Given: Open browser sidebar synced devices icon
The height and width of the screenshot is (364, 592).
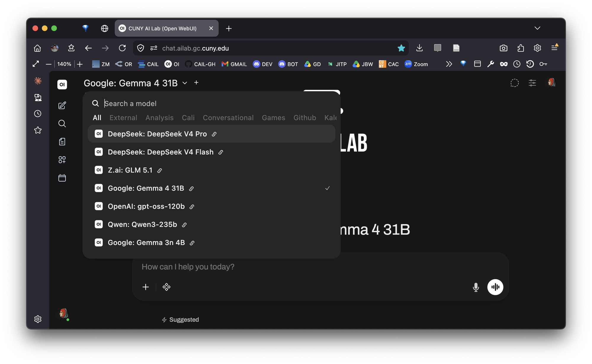Looking at the screenshot, I should 38,97.
